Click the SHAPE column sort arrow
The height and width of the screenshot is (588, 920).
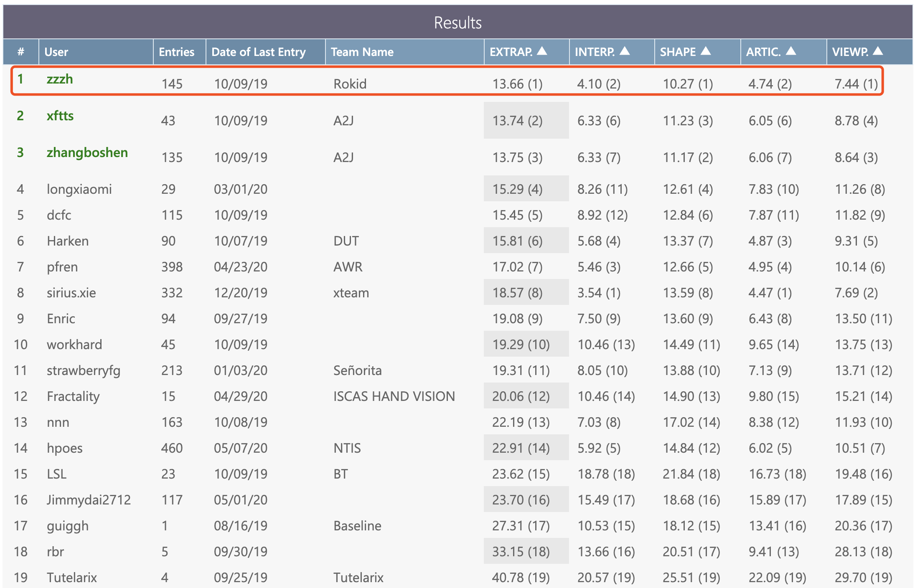pyautogui.click(x=706, y=51)
